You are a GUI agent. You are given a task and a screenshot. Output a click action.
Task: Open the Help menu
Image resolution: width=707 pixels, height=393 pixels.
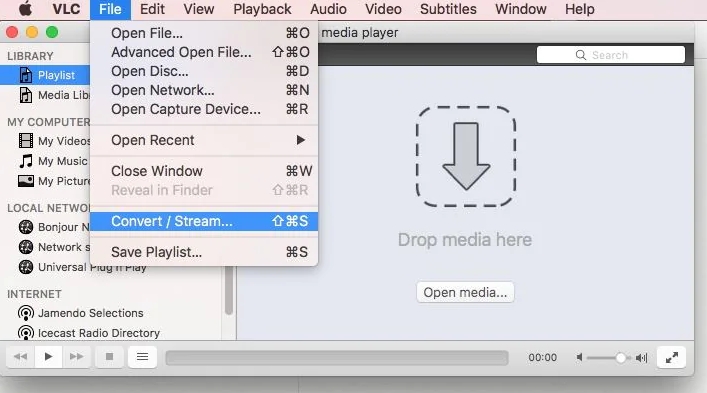coord(579,9)
